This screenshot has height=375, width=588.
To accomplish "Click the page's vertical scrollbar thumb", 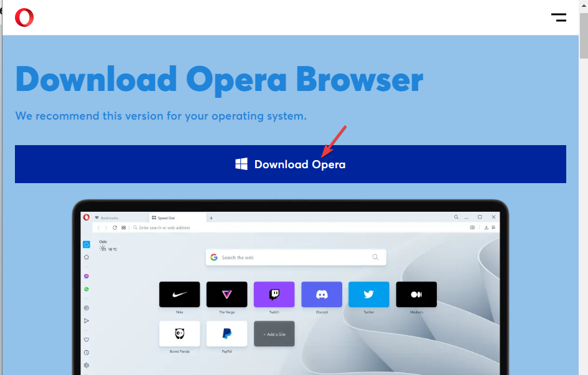I will coord(584,36).
